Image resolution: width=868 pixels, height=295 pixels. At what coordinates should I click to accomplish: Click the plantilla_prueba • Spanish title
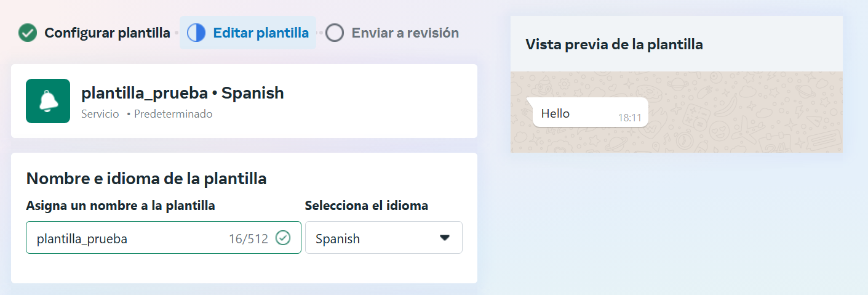click(x=183, y=93)
